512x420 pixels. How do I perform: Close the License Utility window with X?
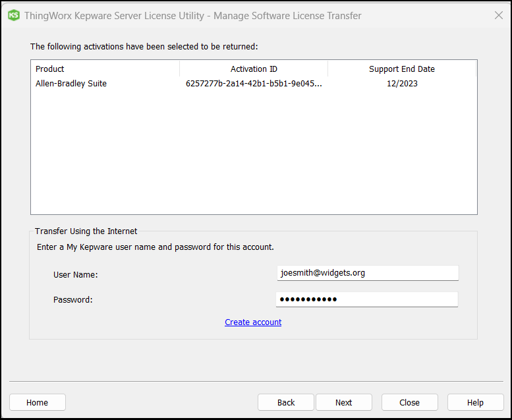tap(498, 15)
